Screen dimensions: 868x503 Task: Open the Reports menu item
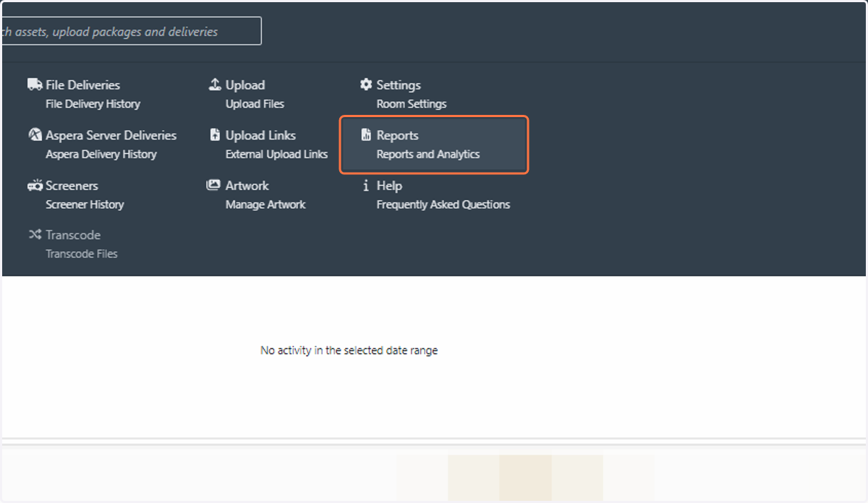[x=435, y=145]
